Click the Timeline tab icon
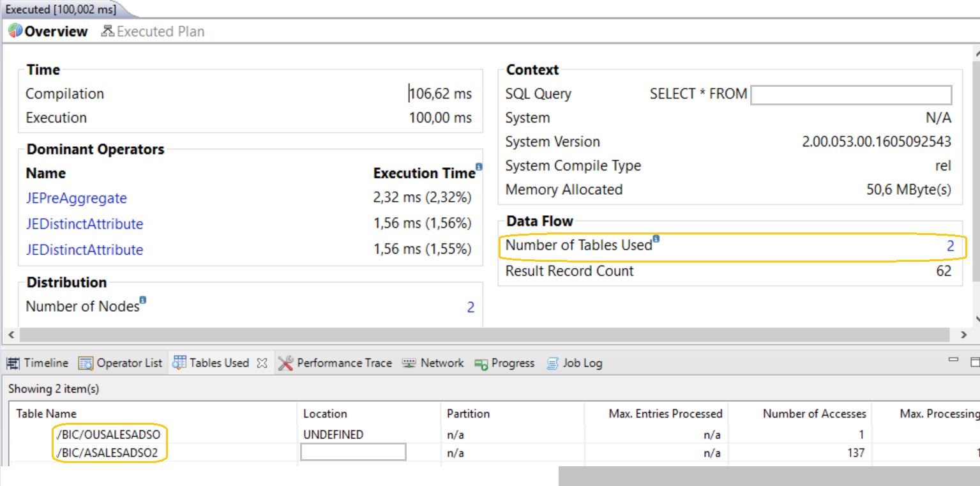This screenshot has width=980, height=486. tap(13, 363)
